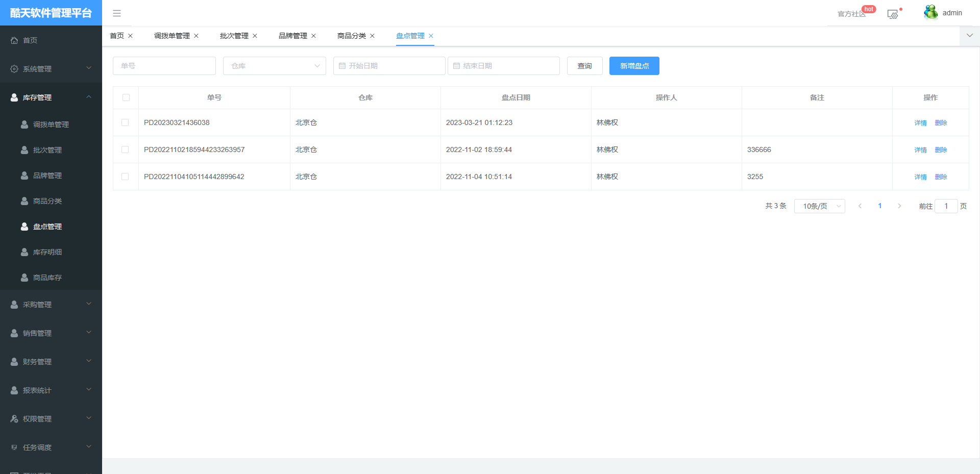Viewport: 980px width, 474px height.
Task: Open the 盘点管理 sidebar item icon
Action: pos(24,226)
